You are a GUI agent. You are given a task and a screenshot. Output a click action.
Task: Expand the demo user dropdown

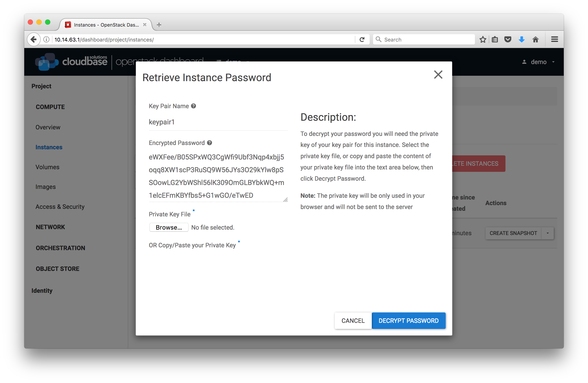(x=539, y=62)
